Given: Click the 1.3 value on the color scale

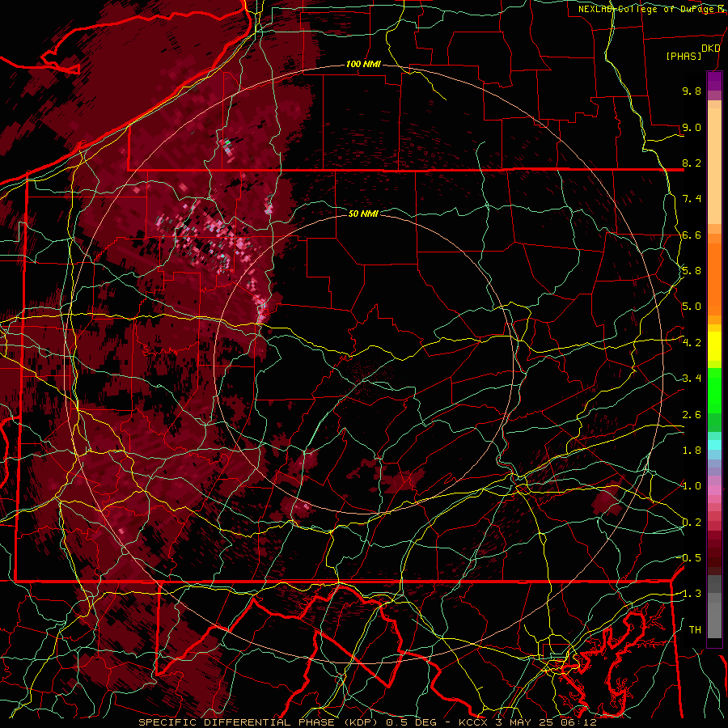Looking at the screenshot, I should pos(692,594).
